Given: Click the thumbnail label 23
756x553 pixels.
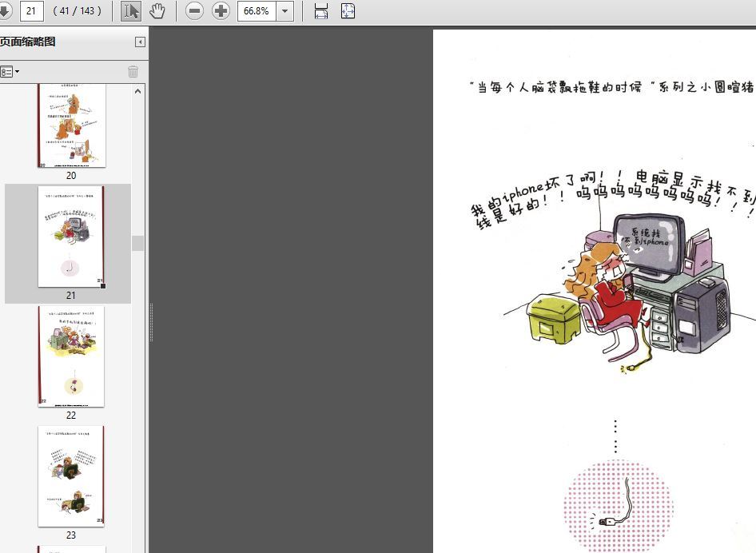Looking at the screenshot, I should coord(71,535).
